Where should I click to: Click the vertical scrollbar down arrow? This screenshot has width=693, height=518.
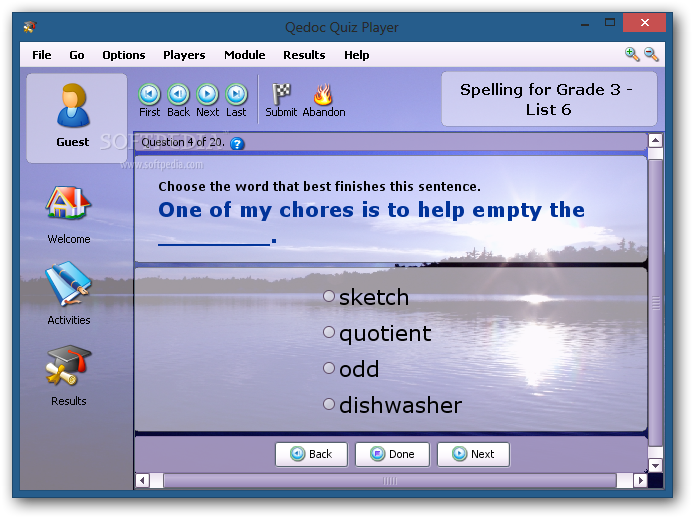click(x=655, y=465)
